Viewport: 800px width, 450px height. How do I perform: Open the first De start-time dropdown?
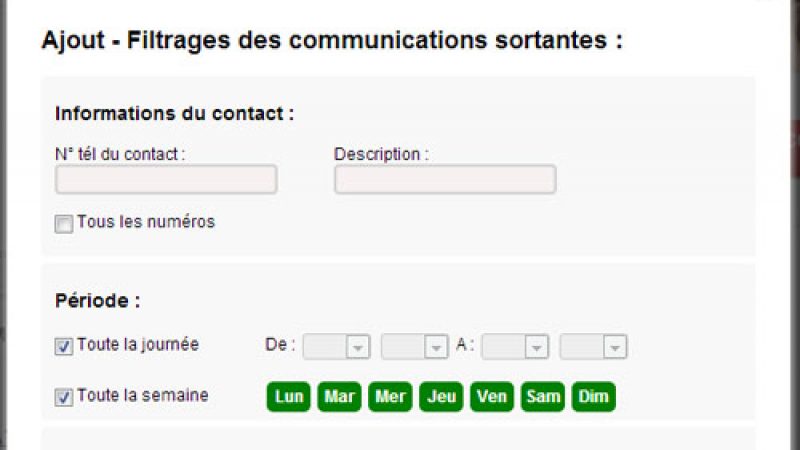click(x=337, y=347)
